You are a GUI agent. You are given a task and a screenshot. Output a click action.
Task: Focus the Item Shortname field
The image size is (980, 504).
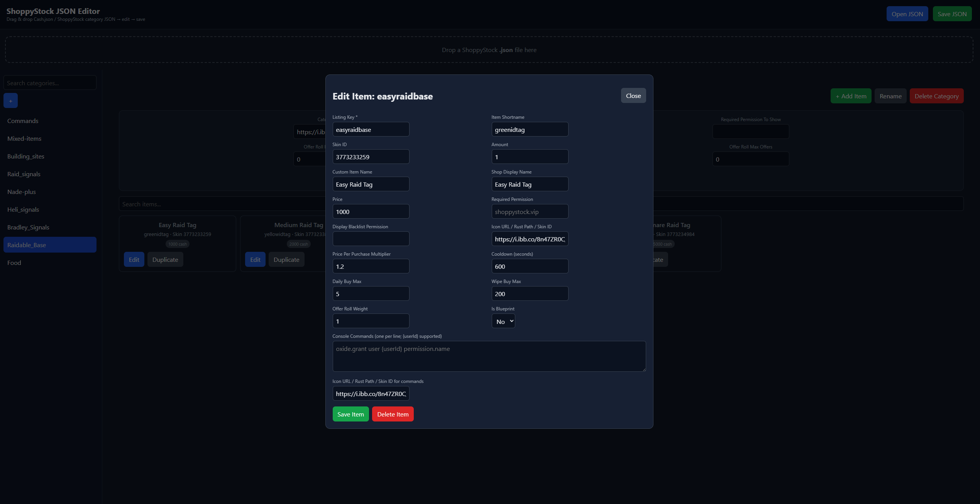[530, 130]
